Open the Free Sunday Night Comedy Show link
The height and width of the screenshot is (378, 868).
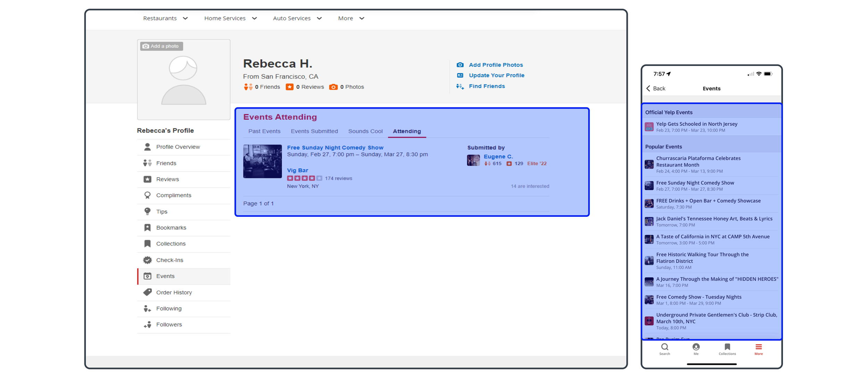point(335,147)
